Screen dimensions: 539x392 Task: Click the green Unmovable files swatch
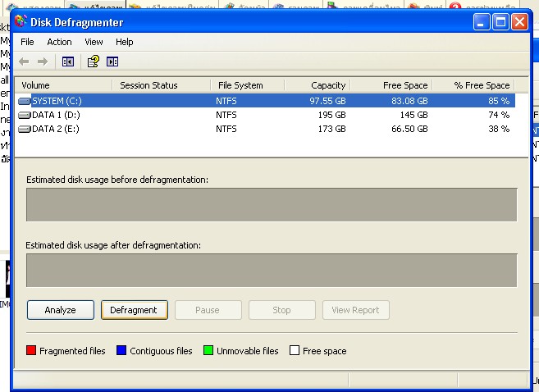pos(208,350)
